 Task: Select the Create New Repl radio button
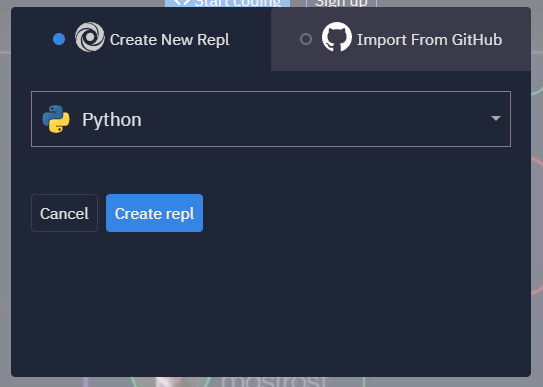[x=59, y=39]
